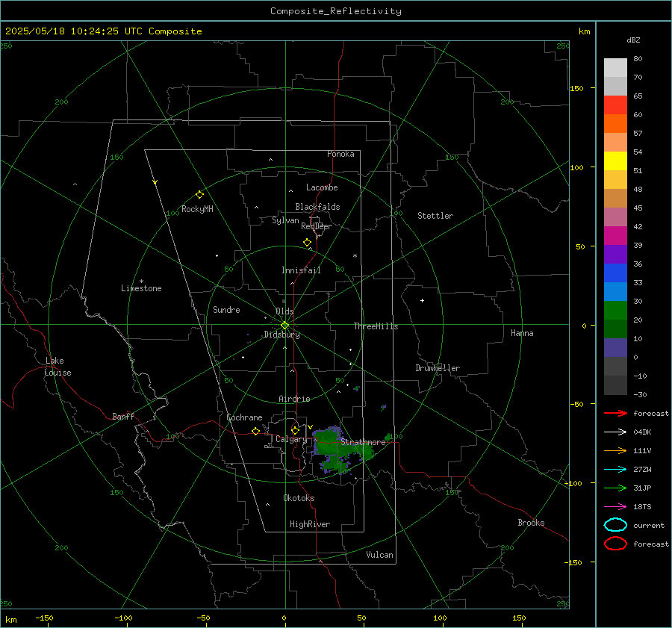Viewport: 672px width, 628px height.
Task: Click the Calgary city label
Action: 291,439
